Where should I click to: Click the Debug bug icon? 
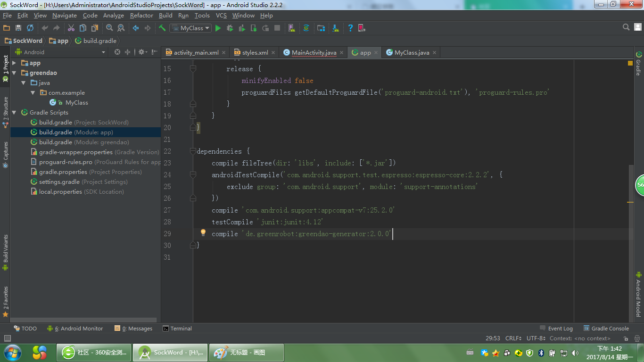click(230, 28)
